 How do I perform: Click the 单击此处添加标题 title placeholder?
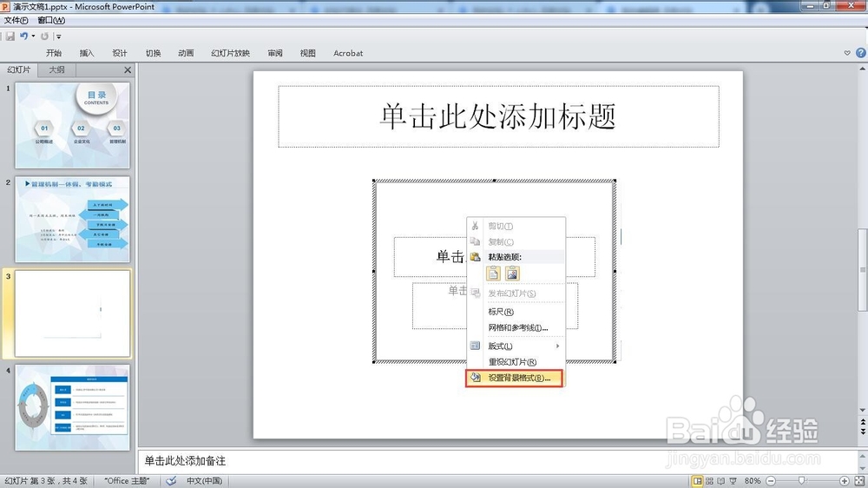click(498, 116)
